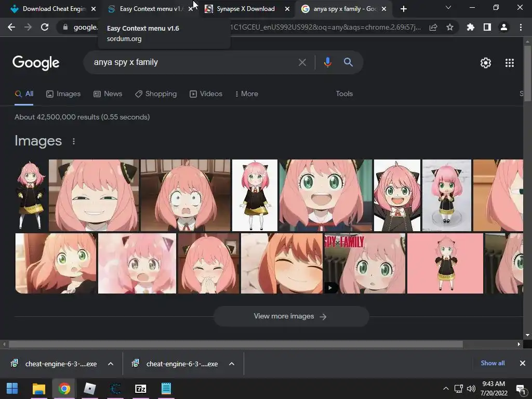Open the search Tools button

[x=344, y=94]
